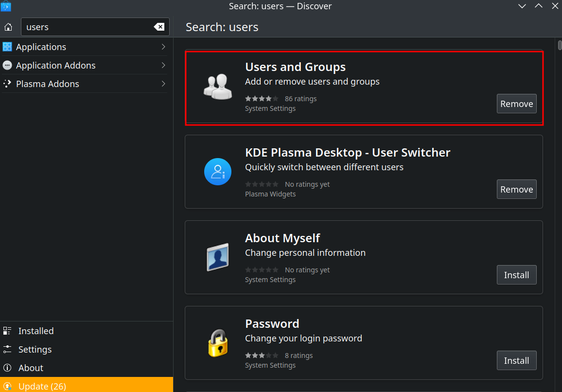The height and width of the screenshot is (392, 562).
Task: Open the Settings entry in the sidebar
Action: [35, 349]
